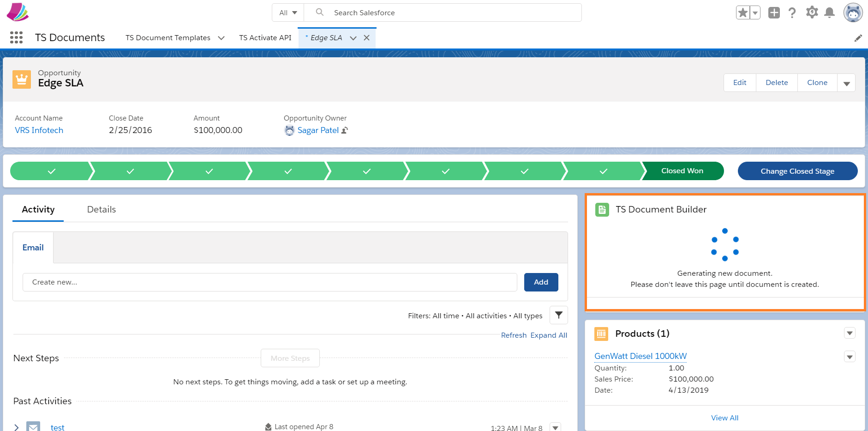Open the Setup gear icon
868x431 pixels.
[812, 12]
